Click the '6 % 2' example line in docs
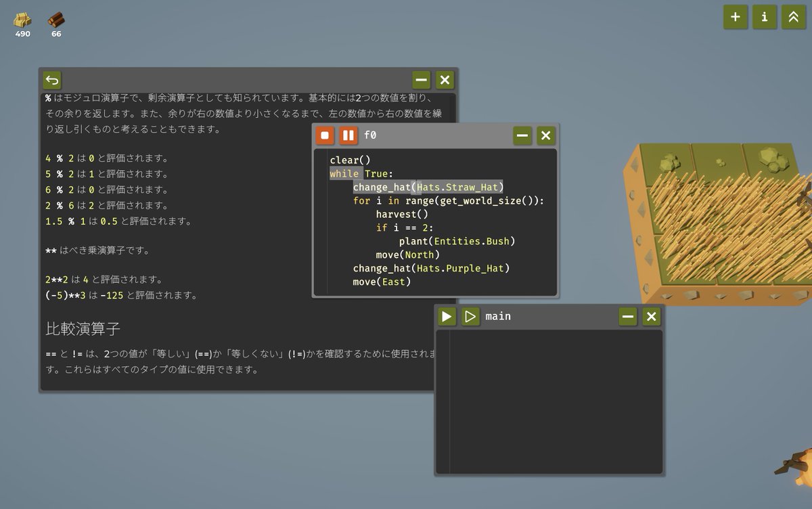Viewport: 812px width, 509px height. pos(107,190)
